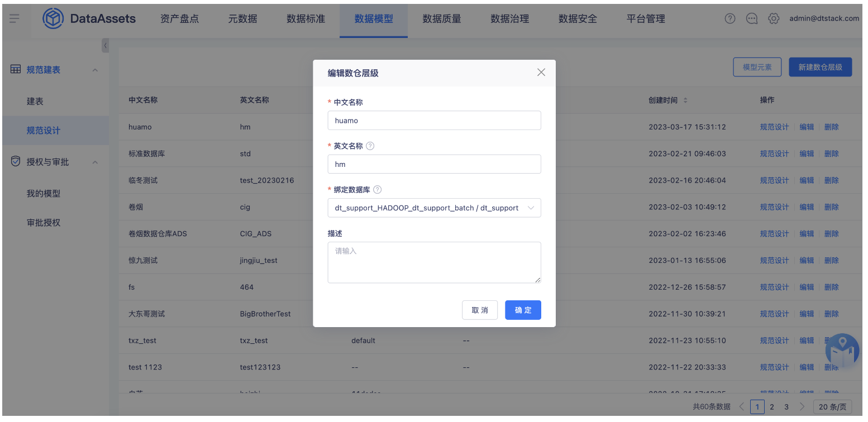The width and height of the screenshot is (868, 422).
Task: Go to next page arrow
Action: 802,407
